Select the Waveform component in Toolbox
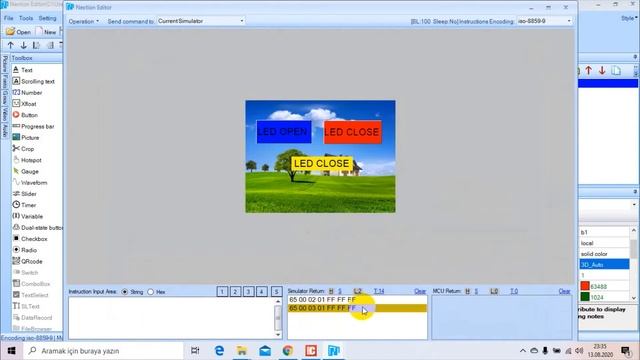This screenshot has width=640, height=360. coord(30,182)
